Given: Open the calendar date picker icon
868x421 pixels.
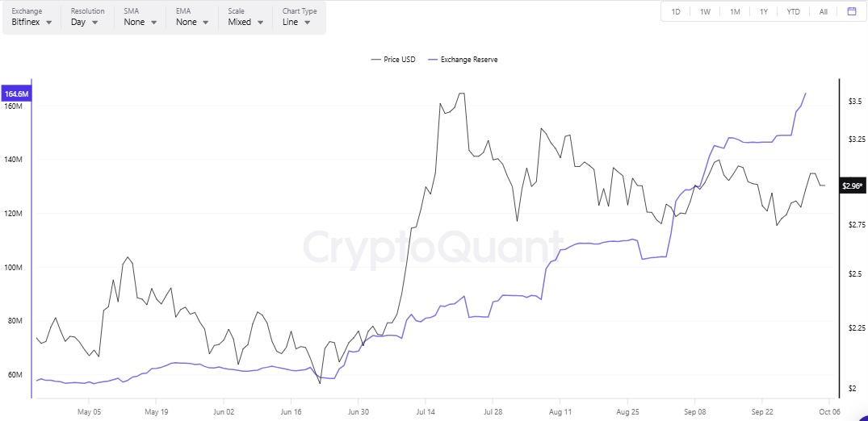Looking at the screenshot, I should click(851, 11).
